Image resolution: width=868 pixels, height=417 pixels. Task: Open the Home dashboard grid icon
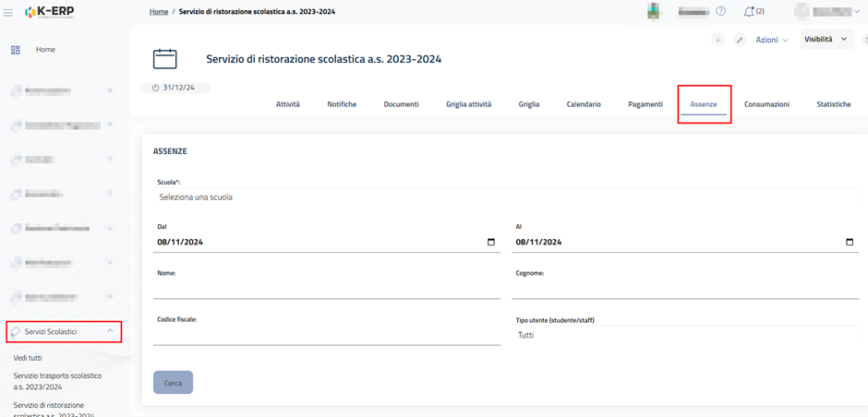coord(15,50)
